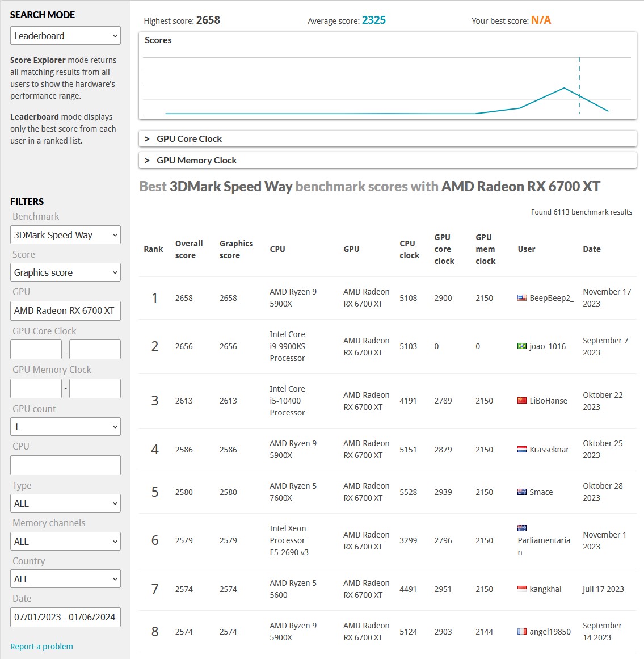Click the GPU name input field
Viewport: 644px width, 659px height.
65,310
